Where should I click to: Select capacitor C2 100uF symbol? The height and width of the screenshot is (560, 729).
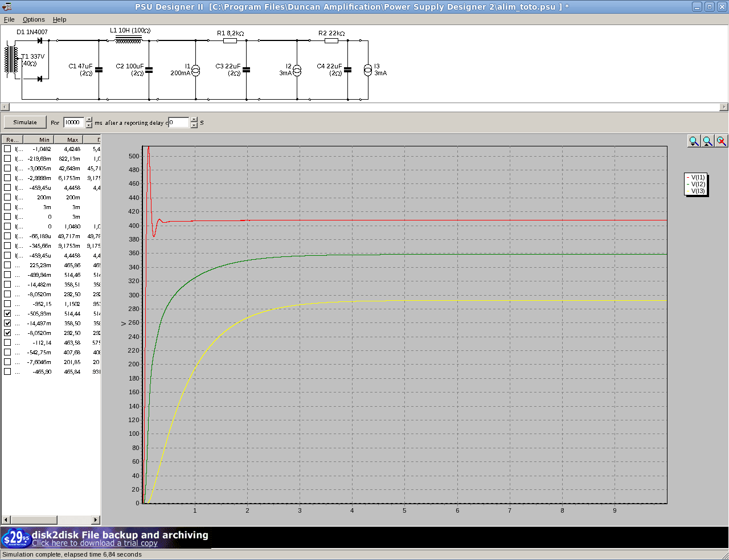click(x=149, y=70)
